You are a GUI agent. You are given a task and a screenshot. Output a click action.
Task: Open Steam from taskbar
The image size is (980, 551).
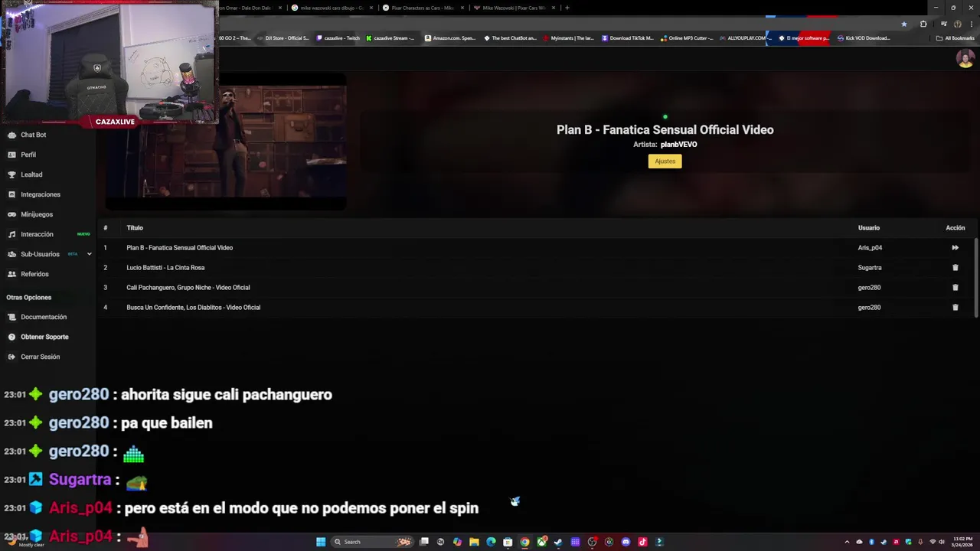558,542
